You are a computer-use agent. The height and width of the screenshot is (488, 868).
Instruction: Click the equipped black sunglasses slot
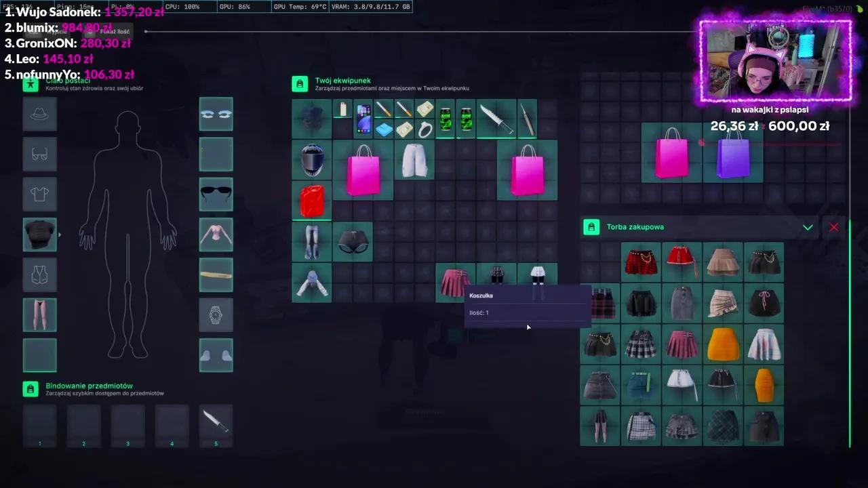point(216,195)
